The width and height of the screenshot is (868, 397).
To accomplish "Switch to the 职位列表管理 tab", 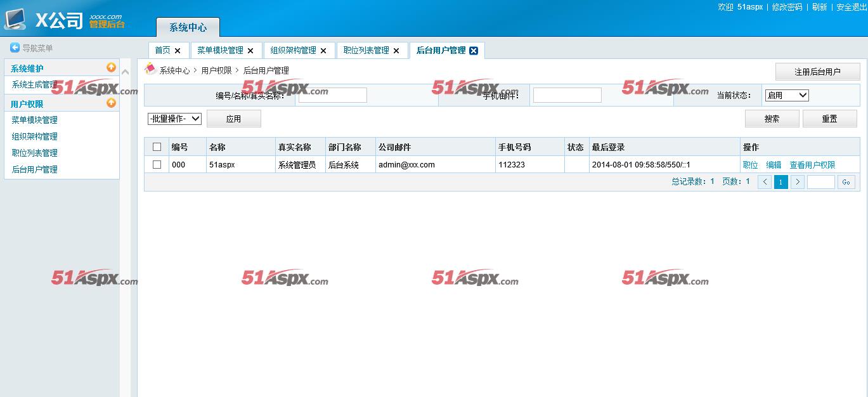I will pyautogui.click(x=366, y=50).
